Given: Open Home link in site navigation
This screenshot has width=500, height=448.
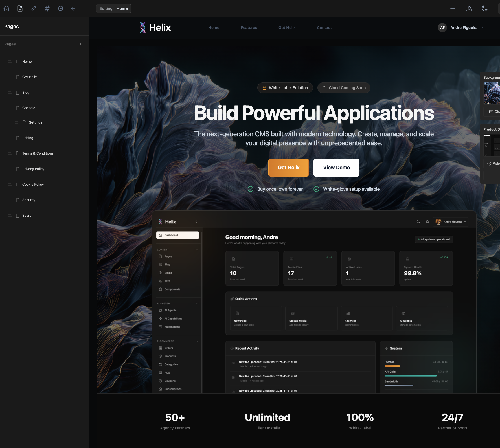Looking at the screenshot, I should pos(214,28).
